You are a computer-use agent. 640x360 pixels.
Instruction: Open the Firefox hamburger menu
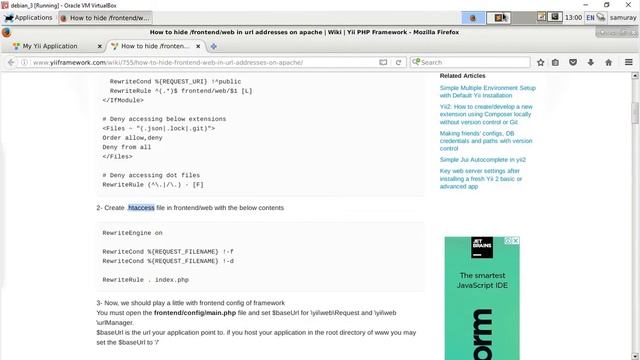629,62
